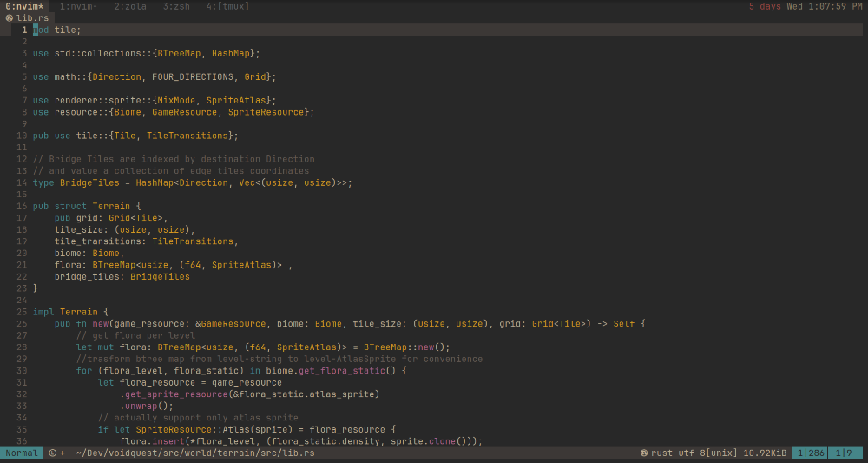Click get_flora_static method call

click(x=341, y=371)
